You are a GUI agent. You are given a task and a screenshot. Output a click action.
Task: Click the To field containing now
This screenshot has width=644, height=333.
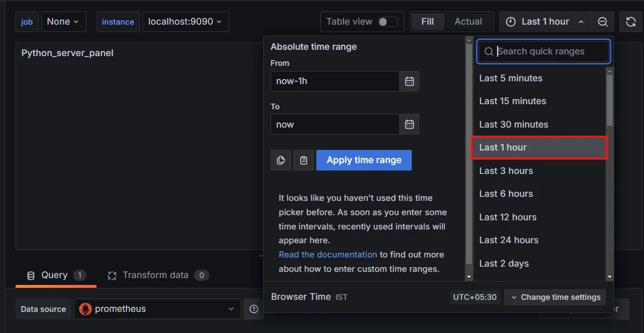coord(335,124)
